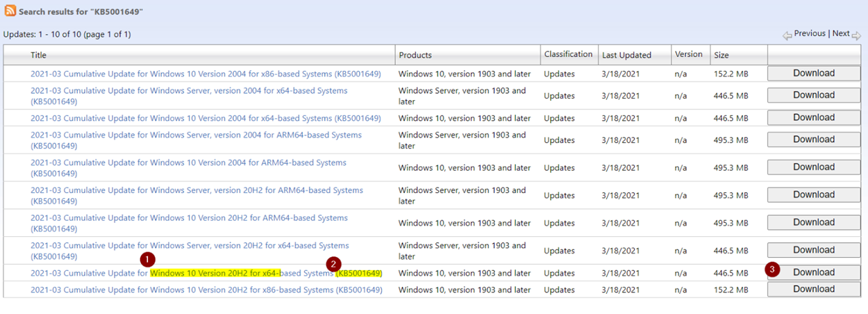Select the 446.5 MB size in Windows 10 20H2 x64 row
Viewport: 868px width, 314px height.
pyautogui.click(x=731, y=273)
